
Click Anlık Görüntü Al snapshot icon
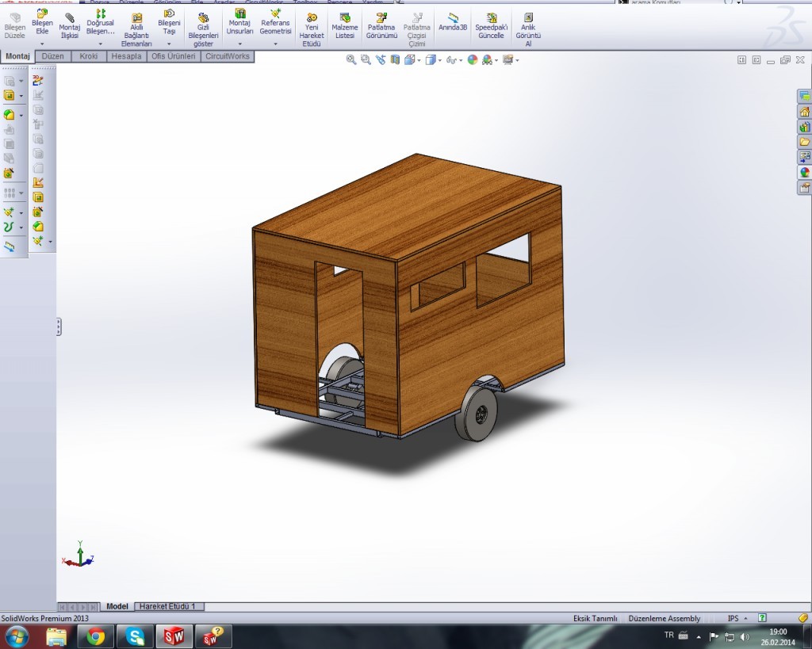[x=528, y=17]
